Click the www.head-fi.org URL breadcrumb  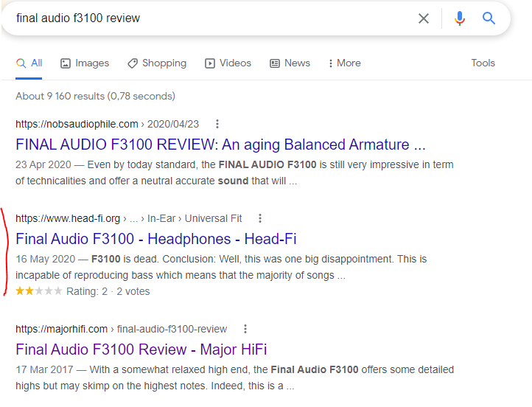tap(129, 218)
